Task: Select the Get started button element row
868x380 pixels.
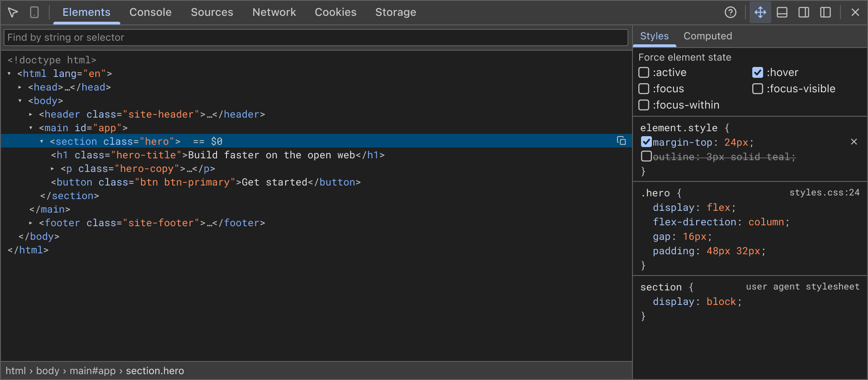Action: 316,182
